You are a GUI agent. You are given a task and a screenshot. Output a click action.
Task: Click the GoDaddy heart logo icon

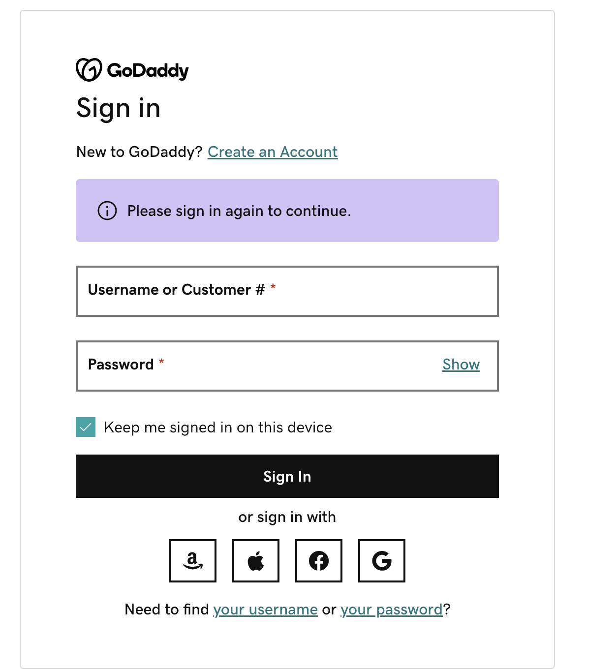click(89, 70)
